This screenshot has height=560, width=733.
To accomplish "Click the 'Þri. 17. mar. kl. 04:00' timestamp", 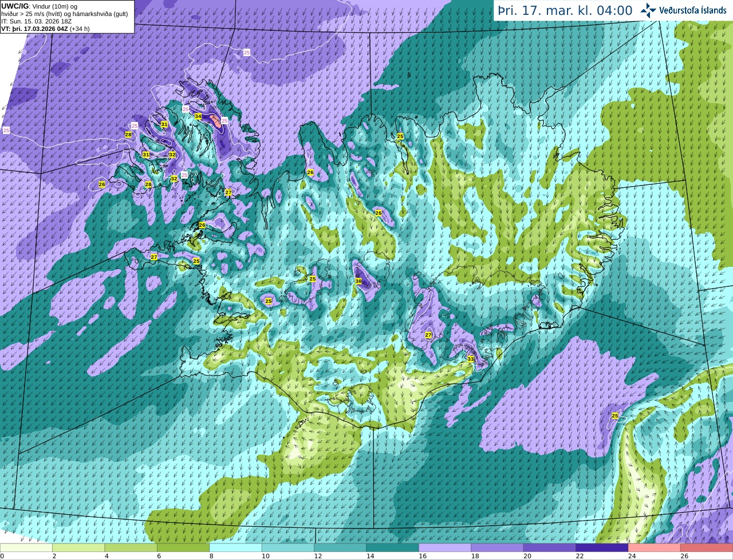I will coord(565,10).
